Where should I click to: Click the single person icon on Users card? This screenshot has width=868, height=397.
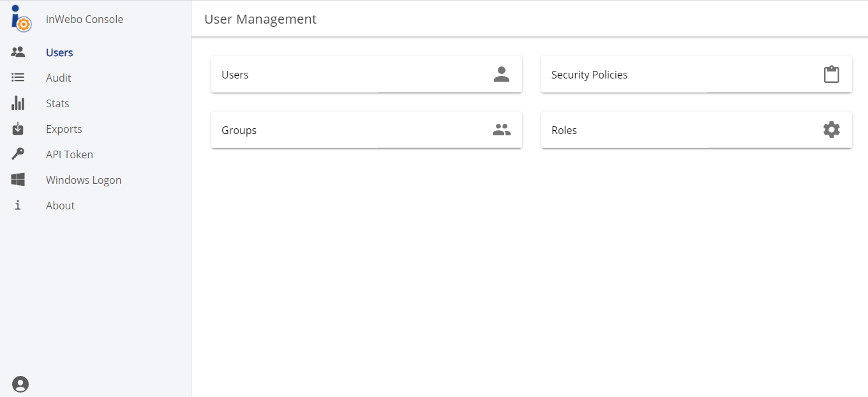[502, 75]
